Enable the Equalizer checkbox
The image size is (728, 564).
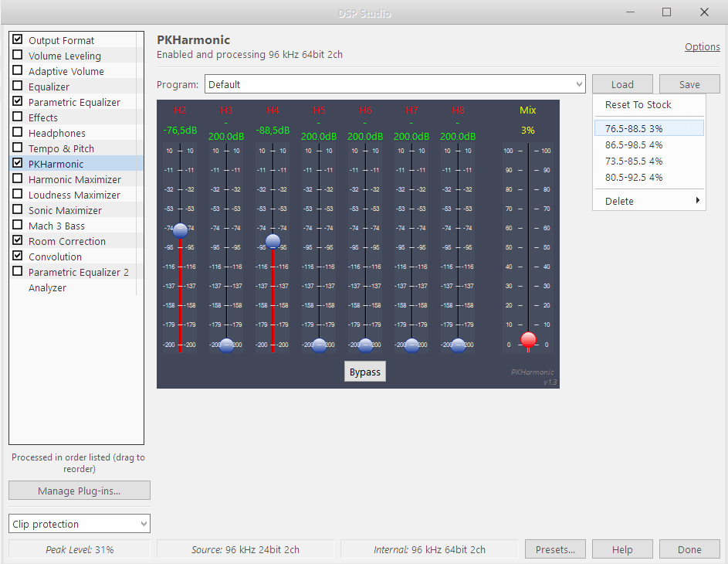tap(18, 86)
